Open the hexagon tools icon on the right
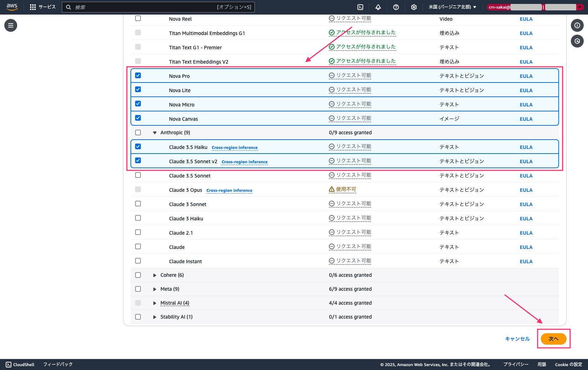Image resolution: width=588 pixels, height=370 pixels. [577, 41]
